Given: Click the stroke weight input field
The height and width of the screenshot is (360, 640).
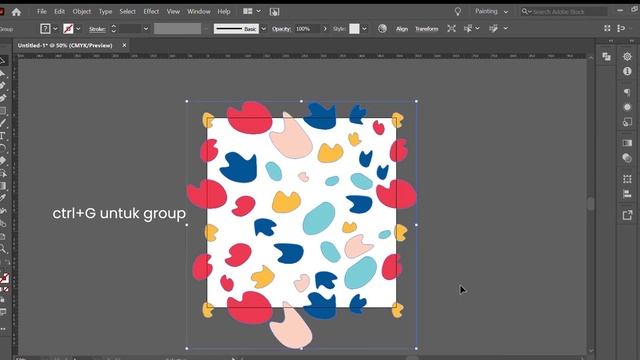Looking at the screenshot, I should tap(130, 29).
